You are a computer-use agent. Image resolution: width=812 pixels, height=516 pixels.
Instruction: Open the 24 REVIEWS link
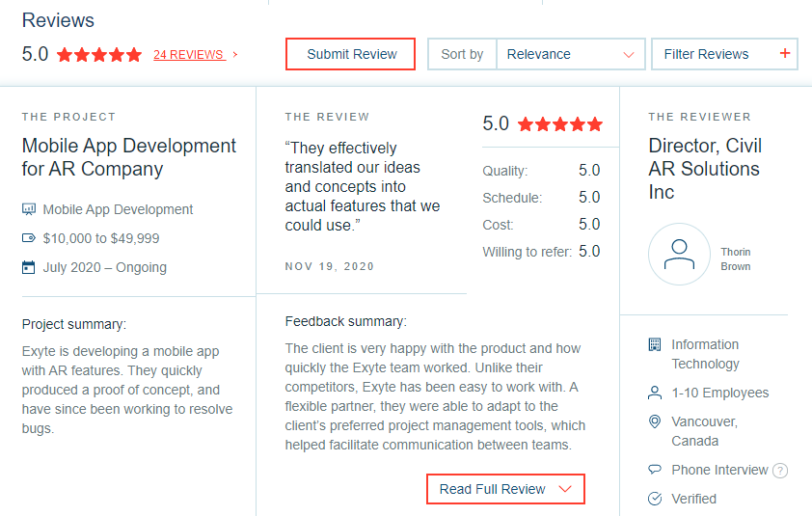coord(189,54)
